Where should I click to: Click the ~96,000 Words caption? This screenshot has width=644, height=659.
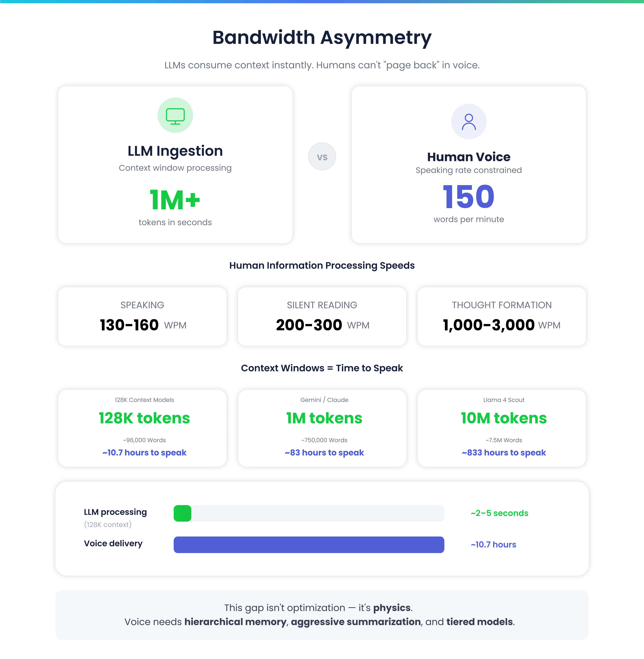144,440
